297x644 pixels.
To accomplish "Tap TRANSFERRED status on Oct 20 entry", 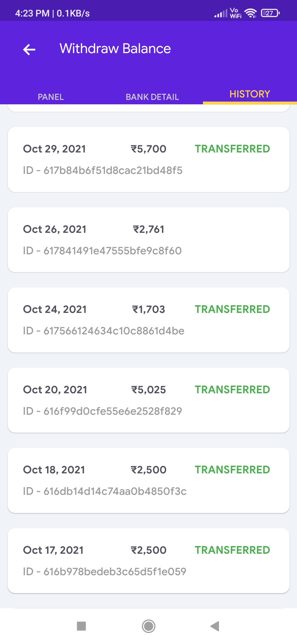I will click(232, 390).
